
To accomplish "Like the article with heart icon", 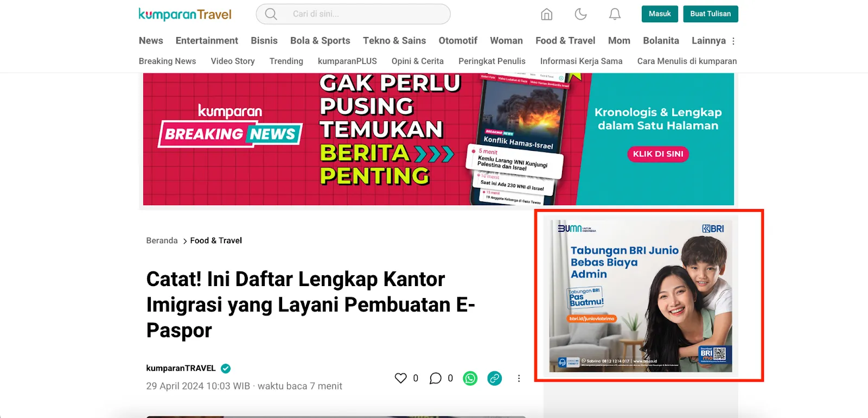I will (x=400, y=378).
